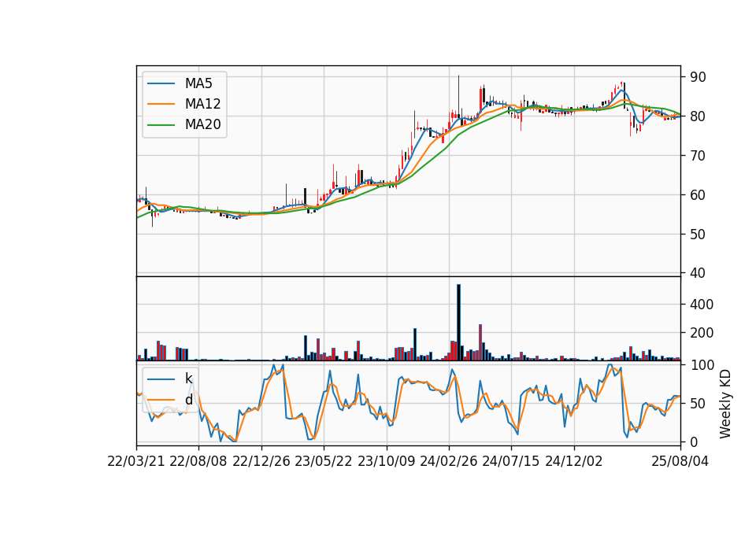
Task: Click the 24/02/26 date tick label
Action: (448, 461)
